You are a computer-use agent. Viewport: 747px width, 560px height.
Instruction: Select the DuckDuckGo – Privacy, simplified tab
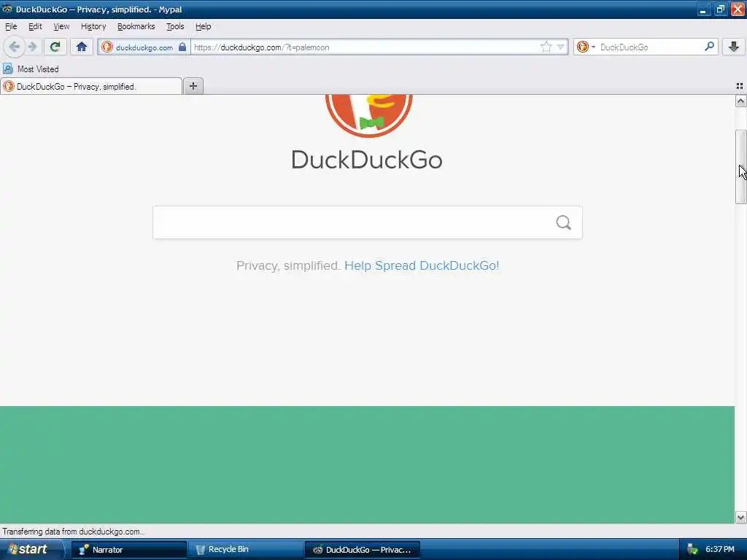tap(91, 86)
